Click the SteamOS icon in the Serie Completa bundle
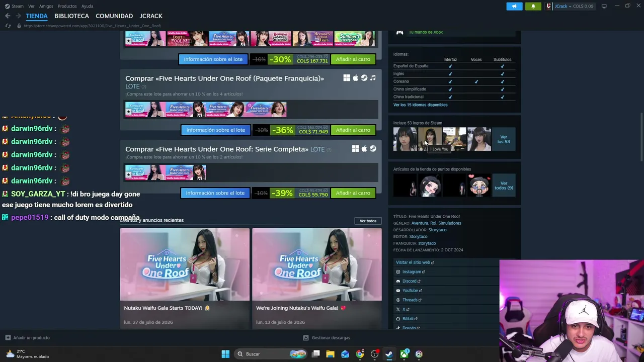Screen dimensions: 644x362 click(373, 149)
